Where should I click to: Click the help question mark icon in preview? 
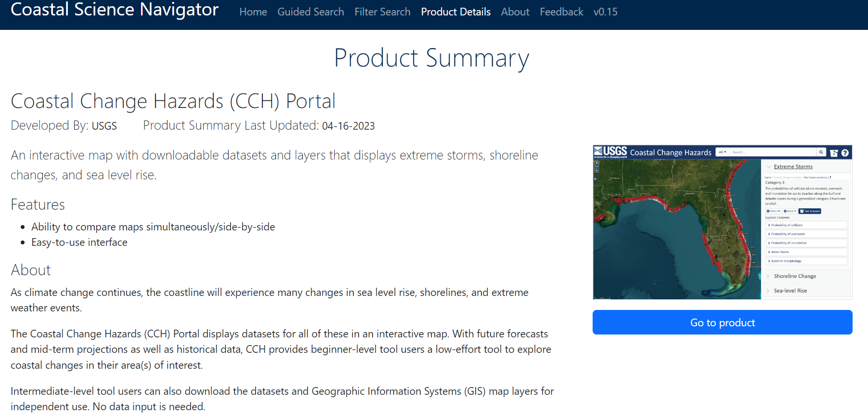[x=845, y=153]
